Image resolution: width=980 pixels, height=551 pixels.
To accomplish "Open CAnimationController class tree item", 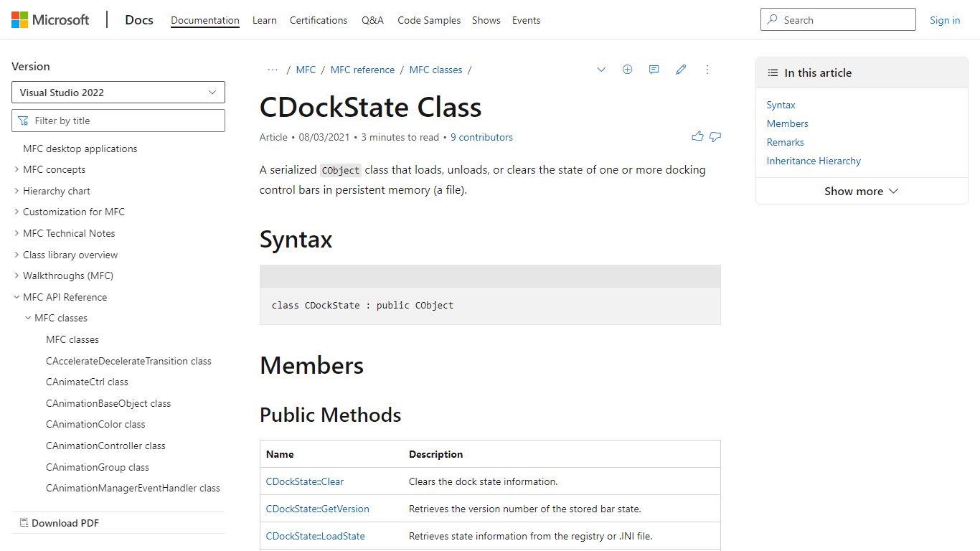I will tap(105, 446).
